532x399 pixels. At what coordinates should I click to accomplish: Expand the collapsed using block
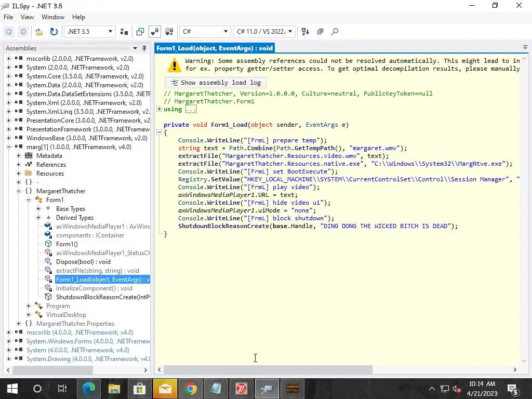point(159,109)
